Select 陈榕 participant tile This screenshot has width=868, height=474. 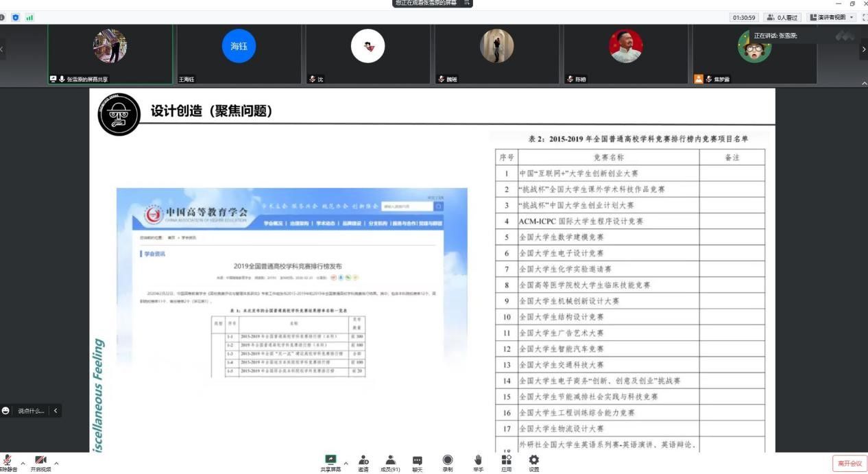click(625, 54)
